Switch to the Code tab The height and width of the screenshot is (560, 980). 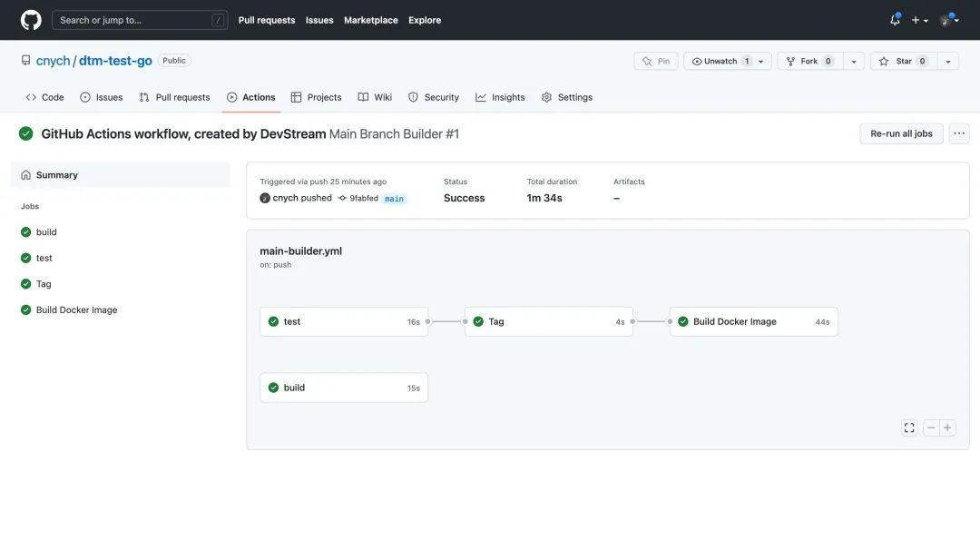click(x=45, y=97)
